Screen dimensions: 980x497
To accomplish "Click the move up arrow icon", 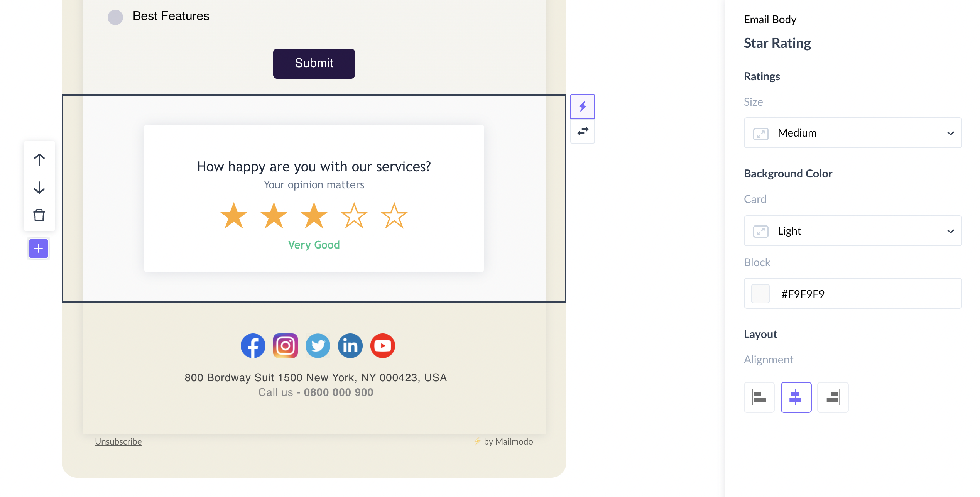I will pyautogui.click(x=39, y=159).
